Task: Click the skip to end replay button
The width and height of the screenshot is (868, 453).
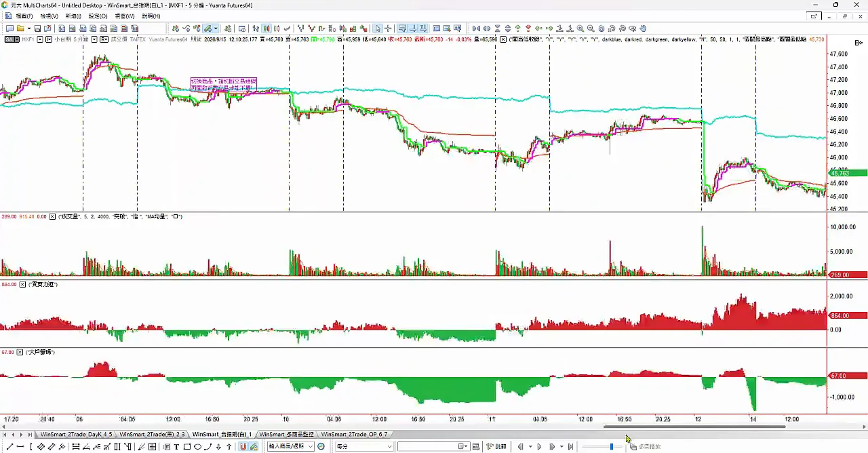Action: coord(570,447)
